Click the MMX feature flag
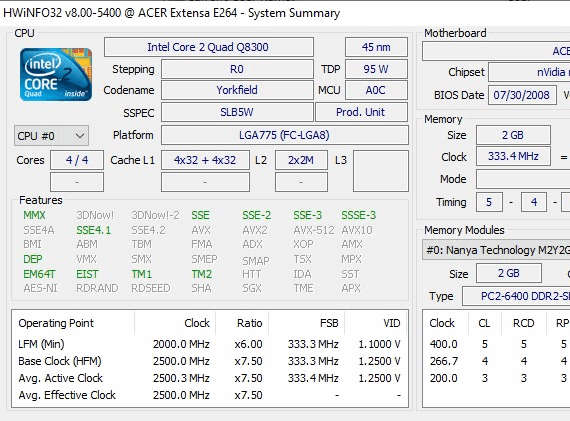The image size is (570, 421). (34, 215)
